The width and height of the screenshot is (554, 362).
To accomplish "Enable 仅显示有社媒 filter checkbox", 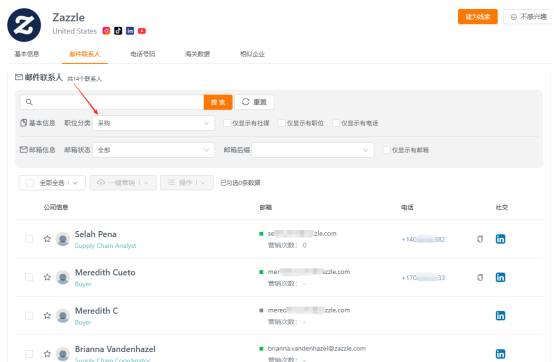I will 227,123.
